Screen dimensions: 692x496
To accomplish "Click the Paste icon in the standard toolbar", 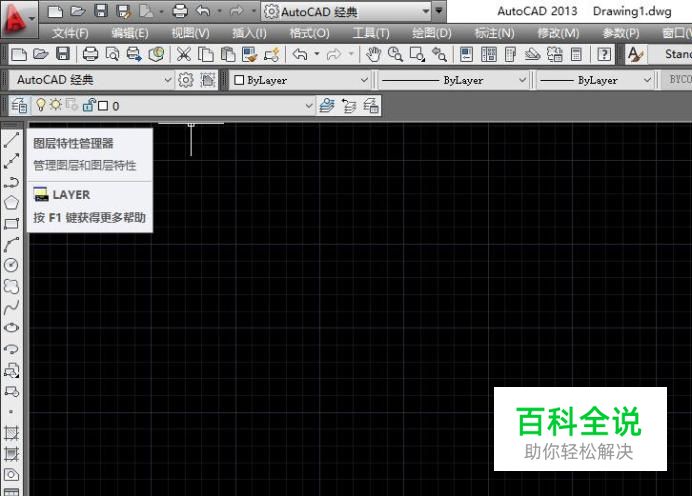I will (x=228, y=55).
